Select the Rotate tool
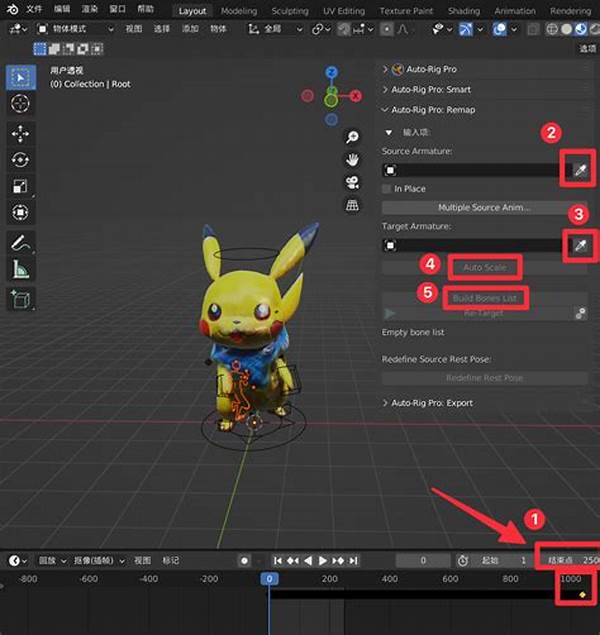This screenshot has height=635, width=600. [x=20, y=160]
